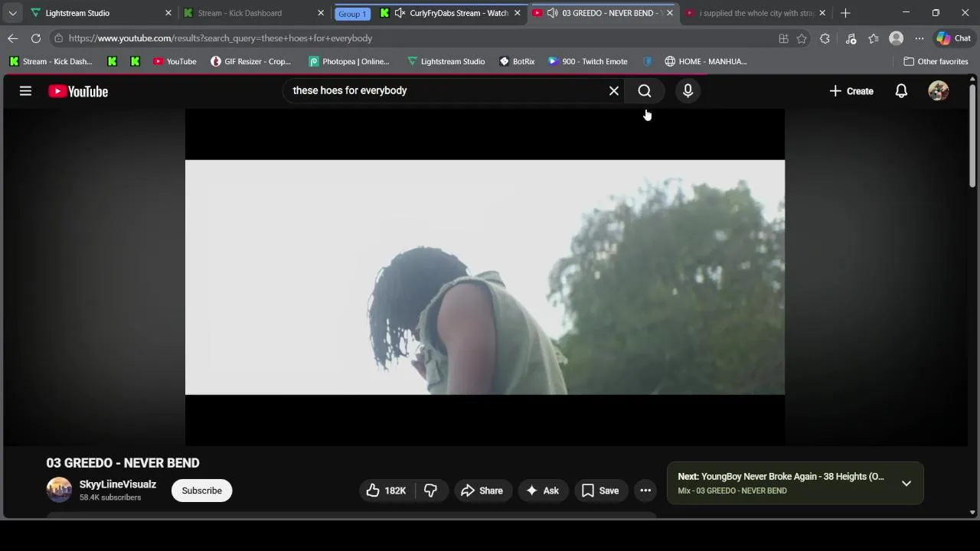
Task: Switch to the 'i supplied the whole city' tab
Action: coord(756,13)
